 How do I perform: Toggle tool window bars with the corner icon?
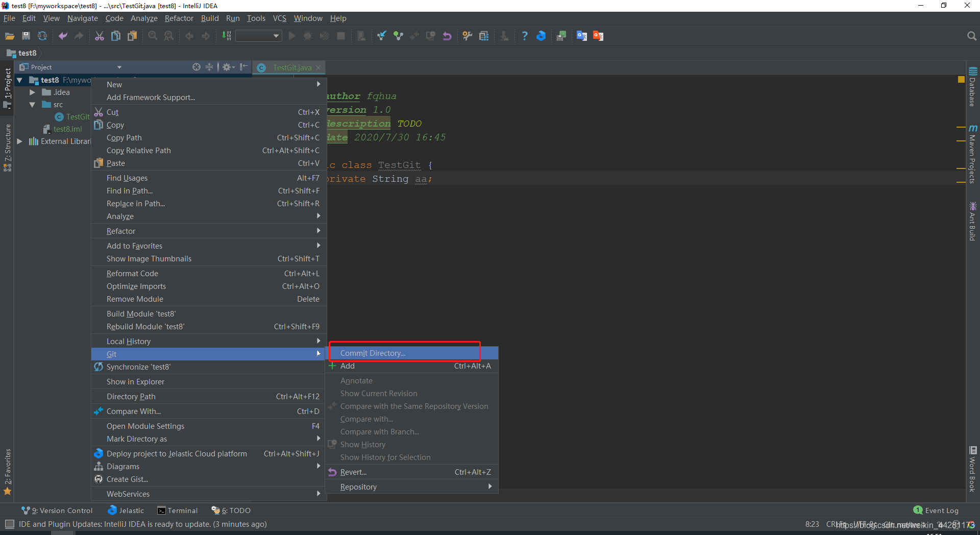point(9,524)
